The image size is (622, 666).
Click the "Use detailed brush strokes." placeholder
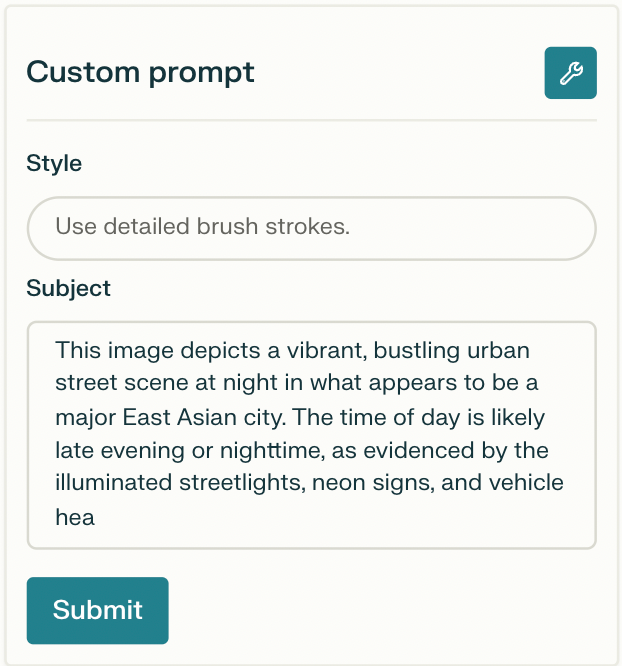pyautogui.click(x=202, y=226)
